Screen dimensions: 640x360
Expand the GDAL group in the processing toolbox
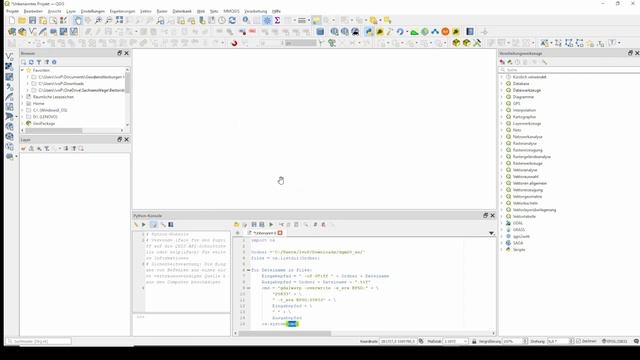(502, 223)
